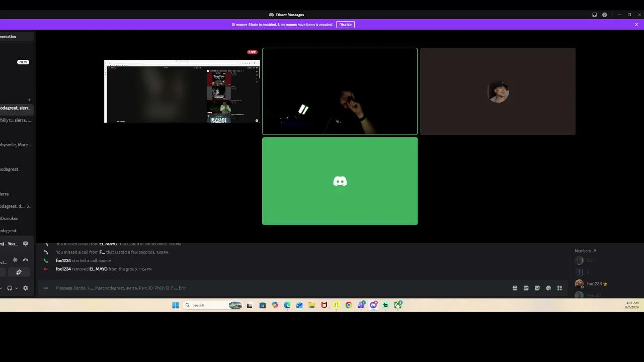
Task: Launch Google Chrome from the taskbar
Action: (x=349, y=305)
